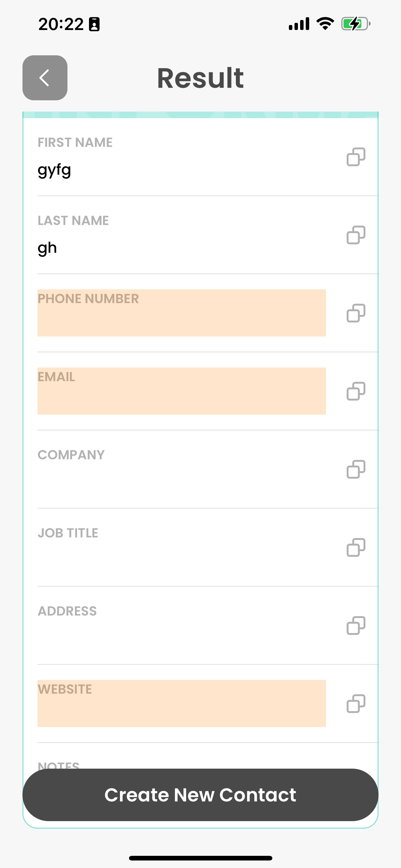Select the highlighted Email field
401x868 pixels.
[x=181, y=391]
